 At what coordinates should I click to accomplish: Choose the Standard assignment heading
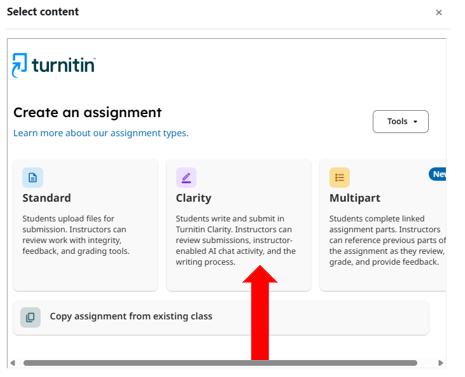[x=47, y=198]
